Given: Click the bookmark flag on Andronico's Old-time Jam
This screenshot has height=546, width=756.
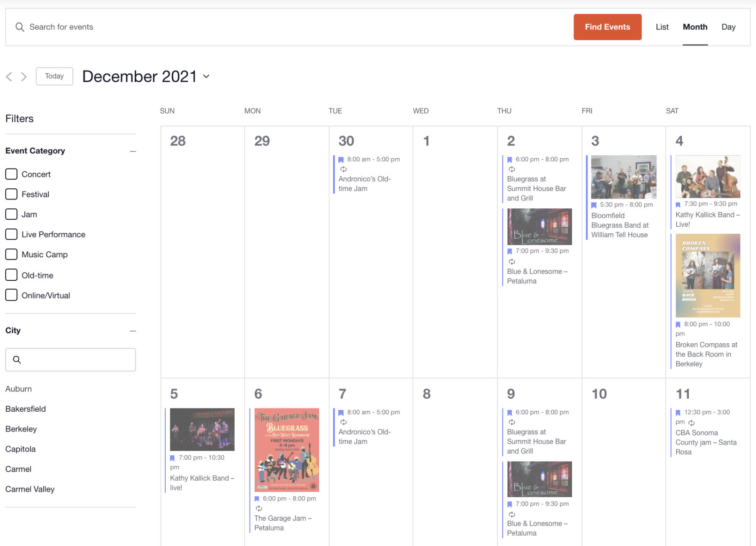Looking at the screenshot, I should [x=341, y=160].
